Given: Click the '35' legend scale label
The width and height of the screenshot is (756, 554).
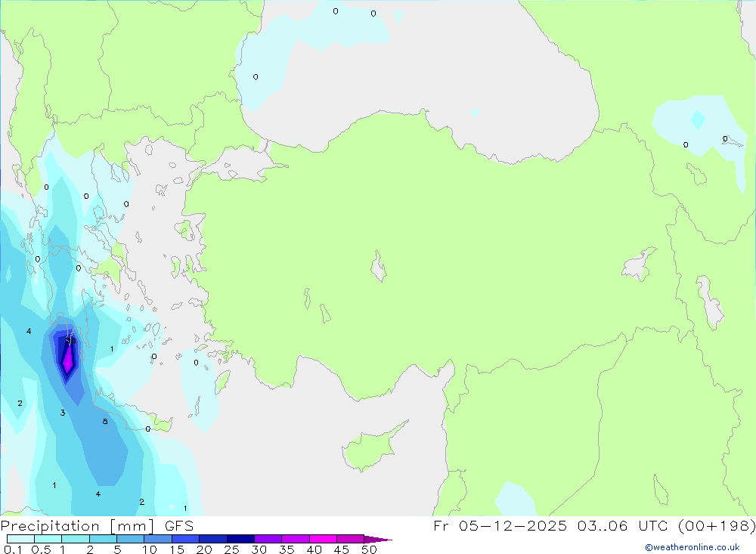Looking at the screenshot, I should [x=287, y=549].
